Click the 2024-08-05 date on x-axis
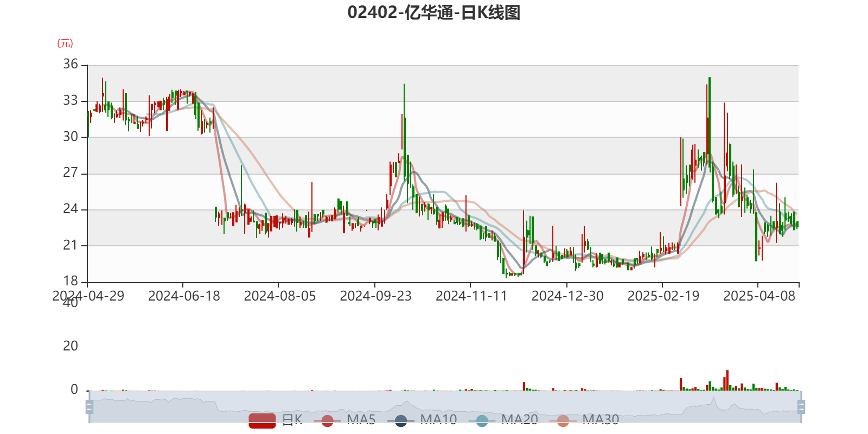 [x=279, y=296]
